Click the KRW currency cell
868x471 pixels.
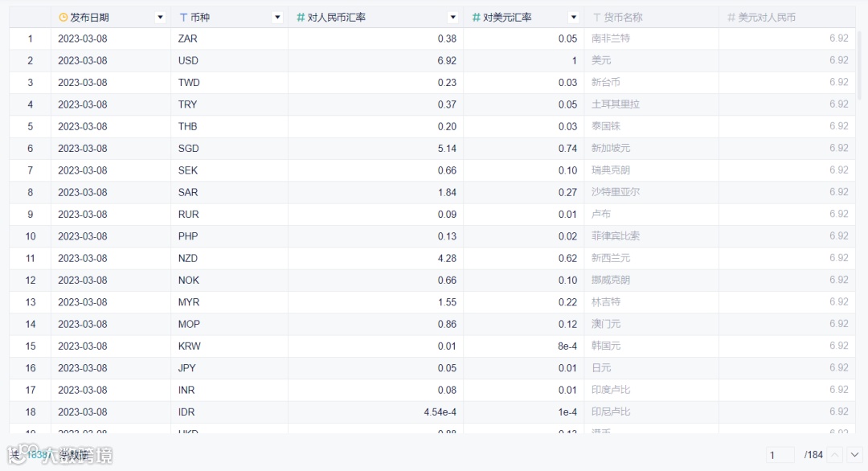coord(229,346)
